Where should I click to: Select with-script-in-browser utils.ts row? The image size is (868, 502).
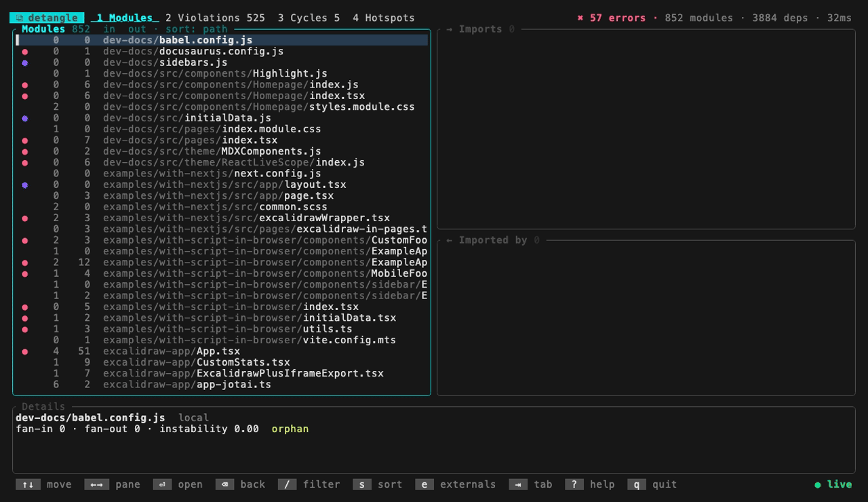tap(222, 329)
